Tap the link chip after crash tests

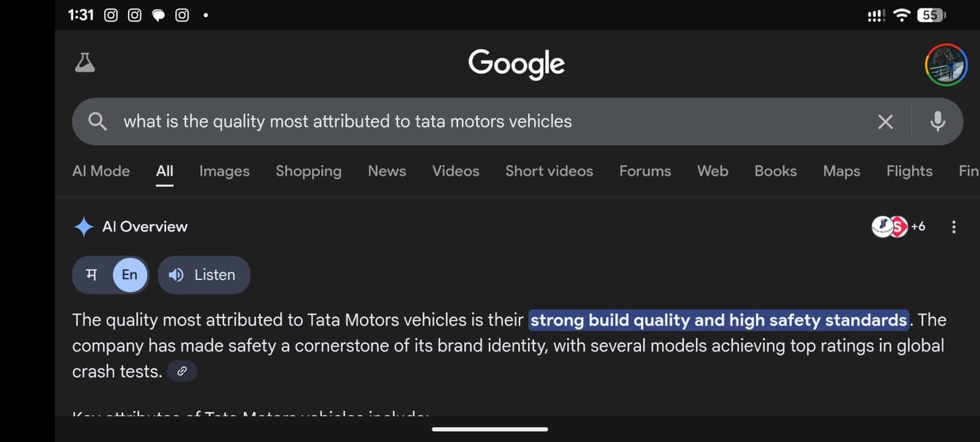(182, 371)
